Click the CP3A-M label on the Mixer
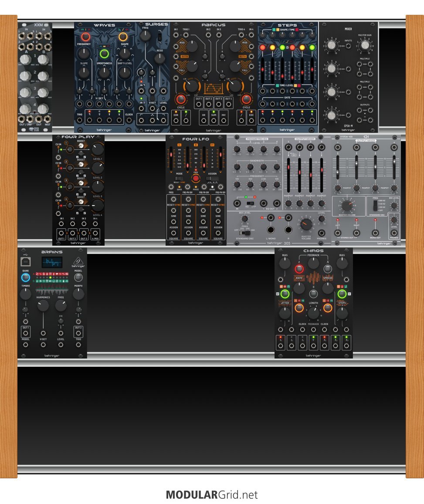Screen dimensions: 424x504 click(x=348, y=126)
